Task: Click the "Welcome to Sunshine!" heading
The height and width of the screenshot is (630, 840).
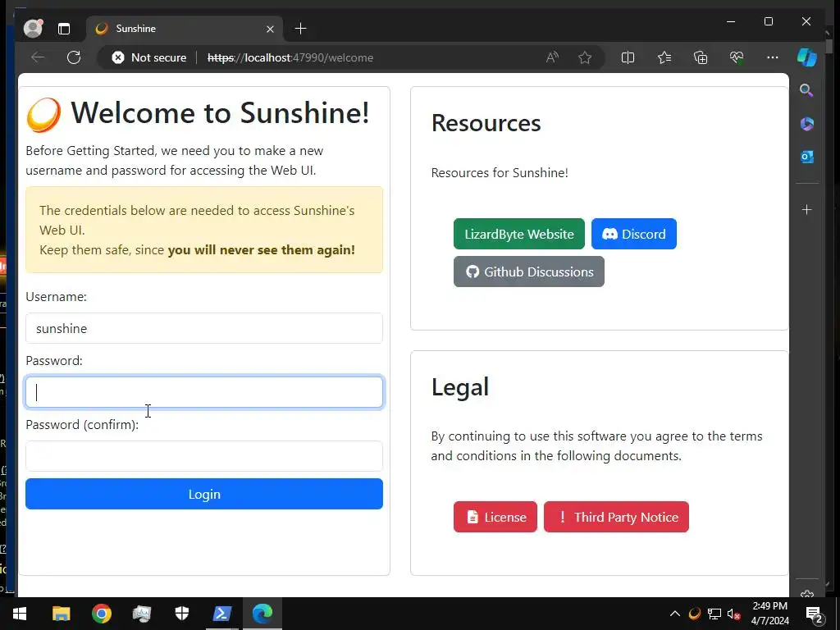Action: point(220,113)
